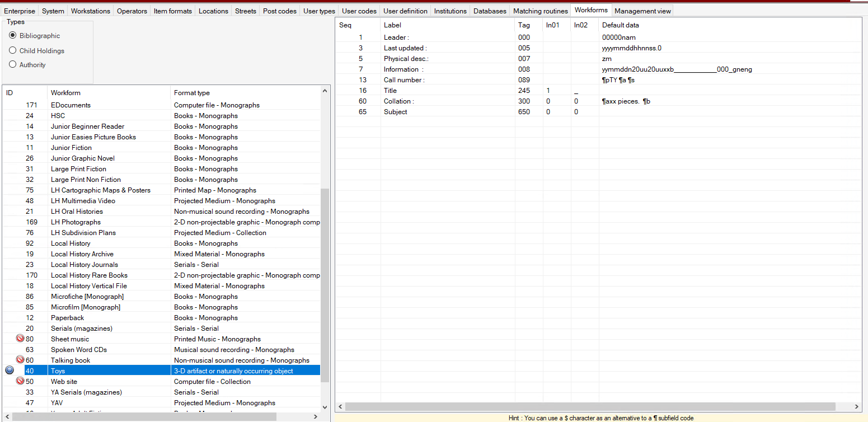This screenshot has width=868, height=422.
Task: Go to the Databases tab
Action: pos(489,10)
